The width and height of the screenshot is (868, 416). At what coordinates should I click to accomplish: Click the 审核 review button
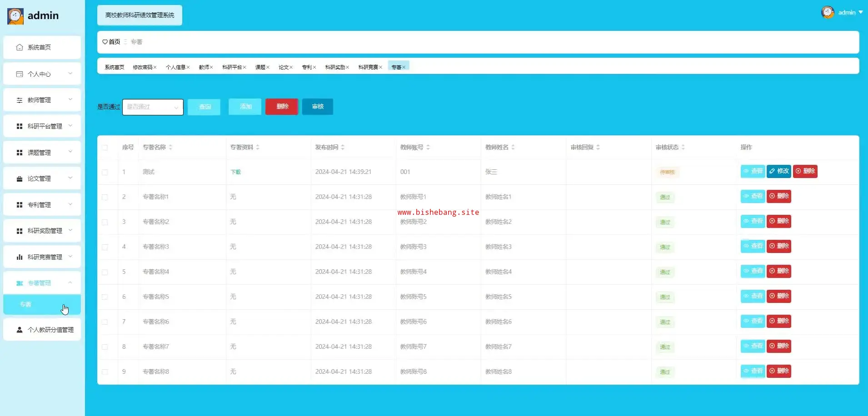pos(318,107)
